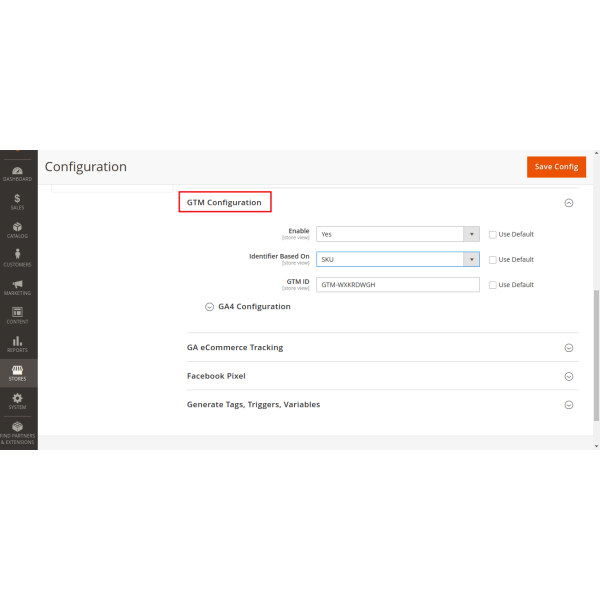Click the Save Config button
600x600 pixels.
[x=556, y=167]
